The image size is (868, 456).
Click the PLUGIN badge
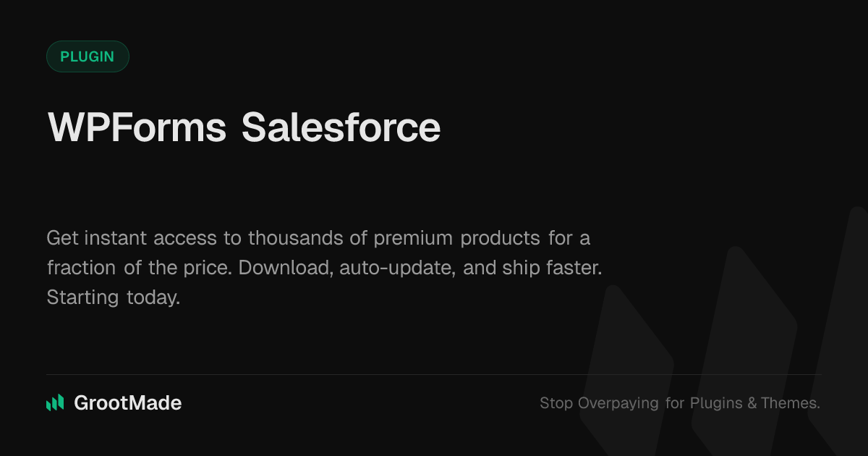pos(88,56)
